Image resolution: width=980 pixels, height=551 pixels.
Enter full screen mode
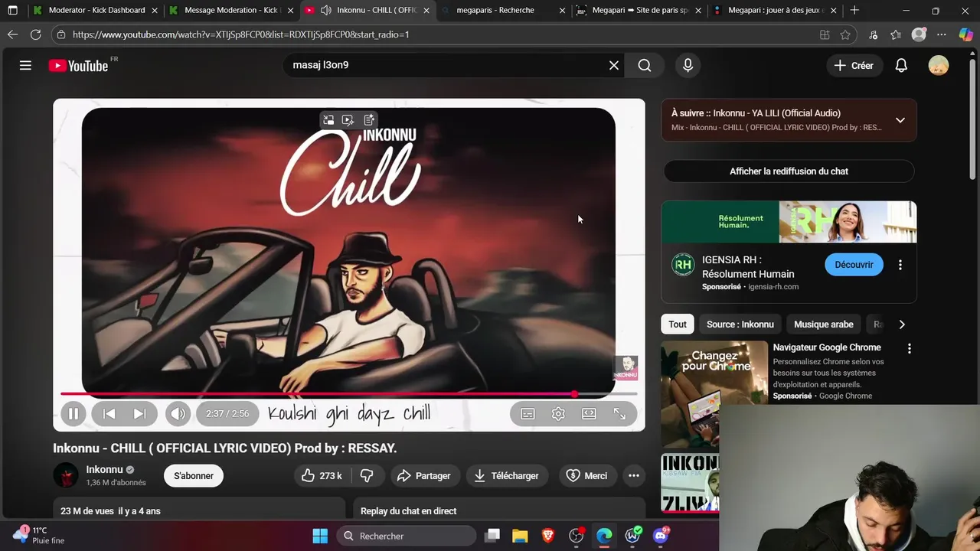click(619, 414)
